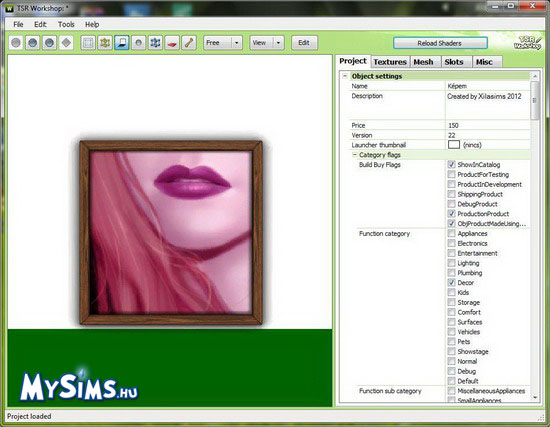Click the Edit toolbar button
Screen dimensions: 550x427
tap(304, 43)
